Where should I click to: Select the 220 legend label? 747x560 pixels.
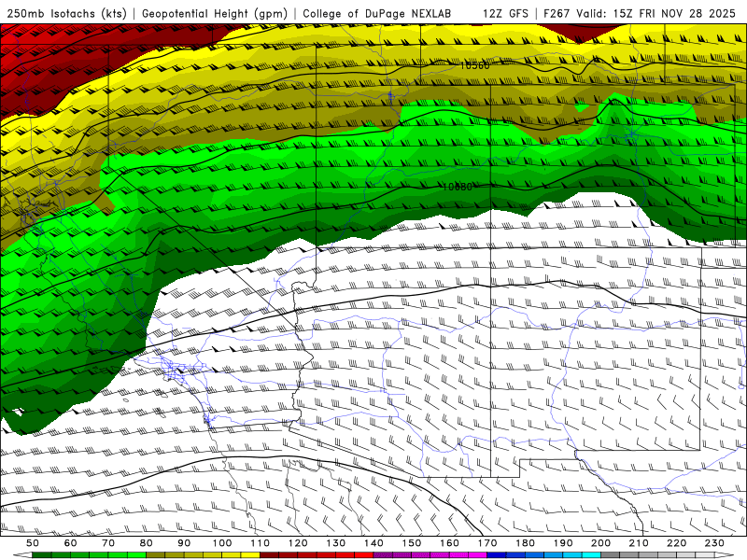coord(677,543)
